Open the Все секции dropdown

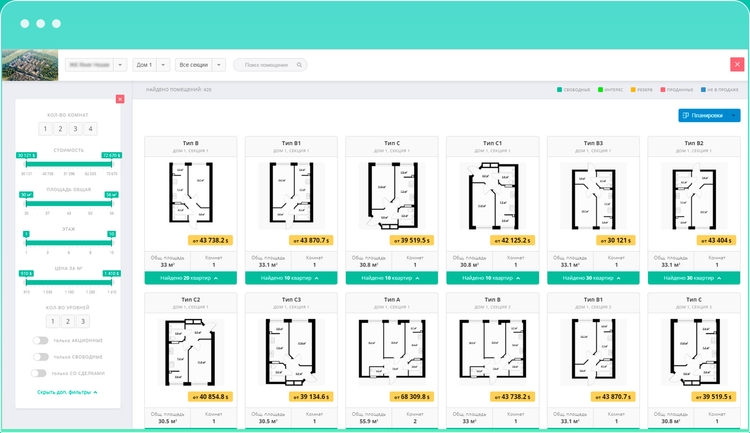point(199,65)
